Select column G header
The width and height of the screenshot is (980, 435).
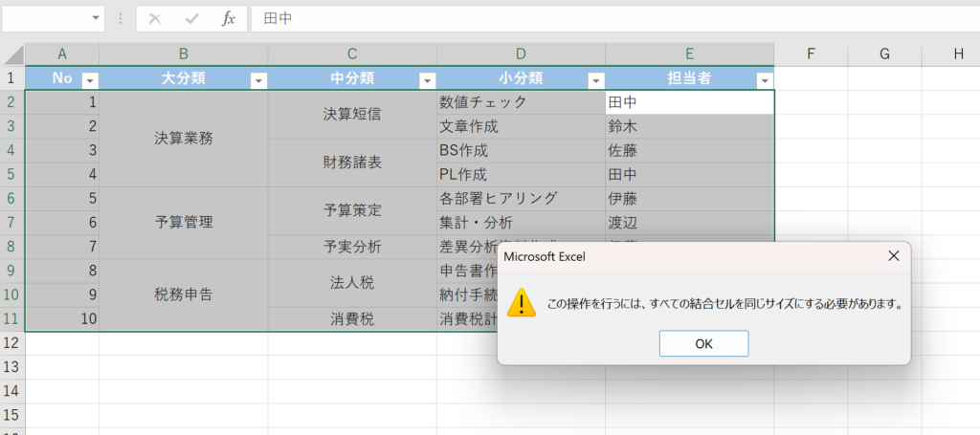coord(883,54)
